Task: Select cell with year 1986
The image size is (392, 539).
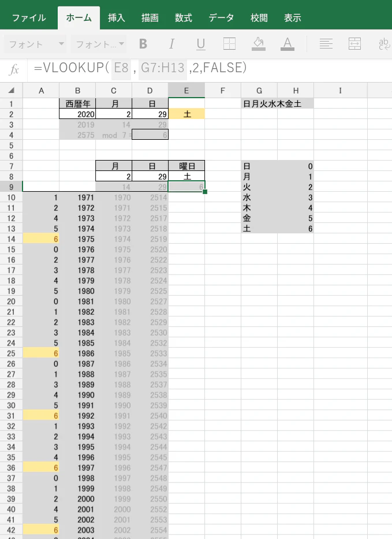Action: tap(77, 354)
